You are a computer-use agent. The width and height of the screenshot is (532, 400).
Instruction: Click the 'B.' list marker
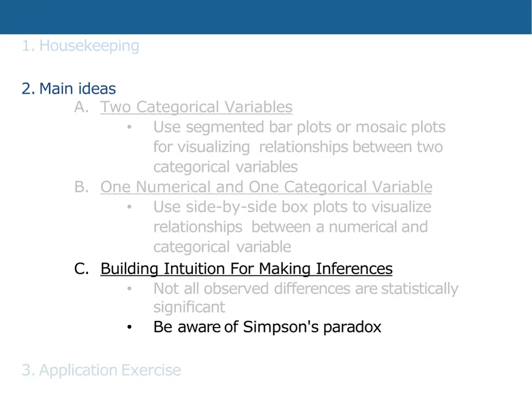tap(82, 187)
